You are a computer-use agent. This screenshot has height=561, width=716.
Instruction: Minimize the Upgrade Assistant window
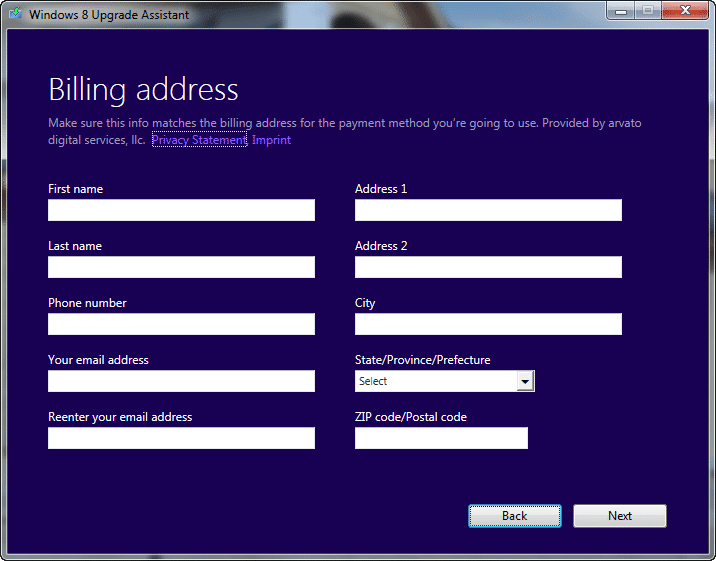coord(621,10)
